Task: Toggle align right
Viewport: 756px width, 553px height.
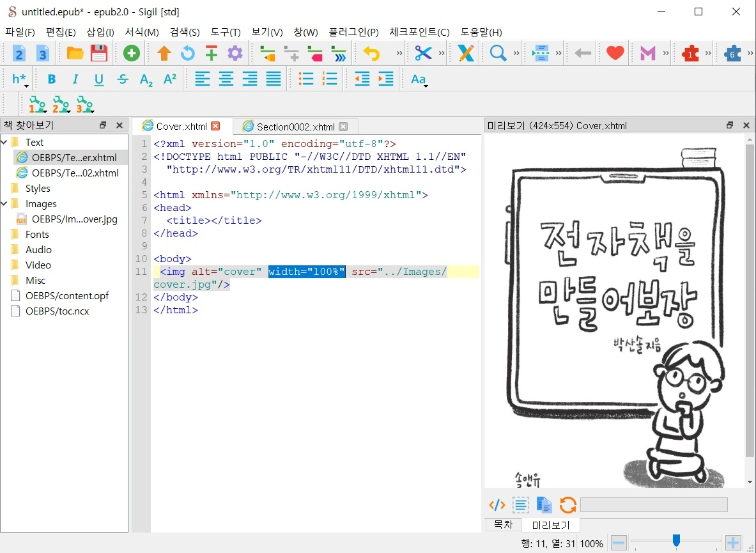Action: [250, 79]
